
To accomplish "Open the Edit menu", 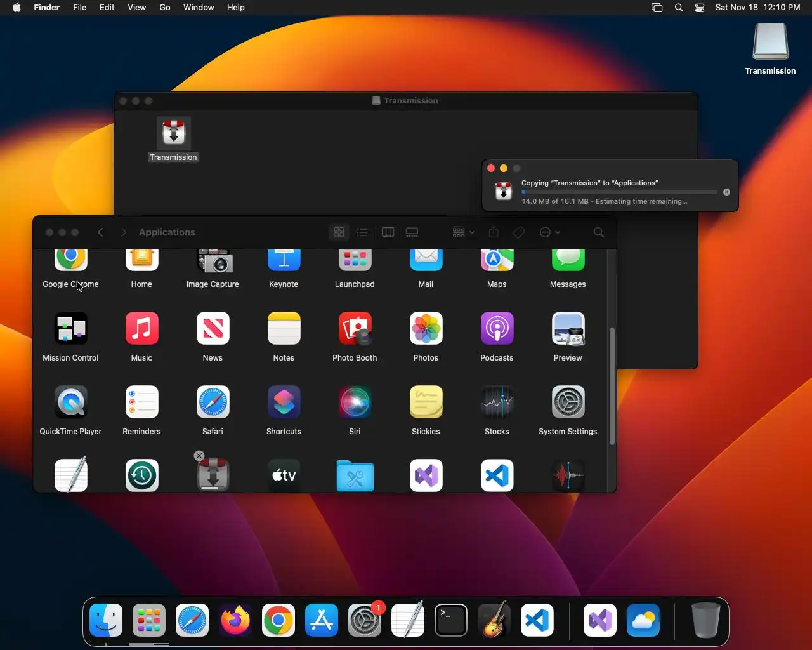I will (107, 8).
